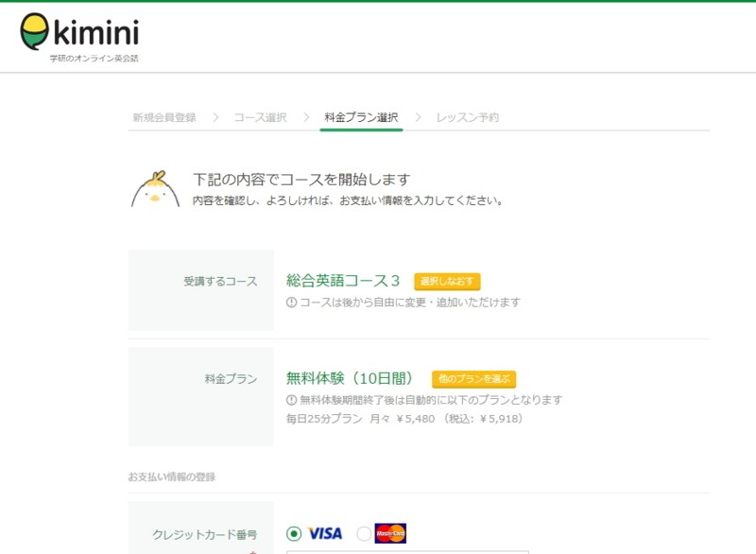Click the 学研のオンライン英会話 tagline
756x554 pixels.
[x=94, y=59]
